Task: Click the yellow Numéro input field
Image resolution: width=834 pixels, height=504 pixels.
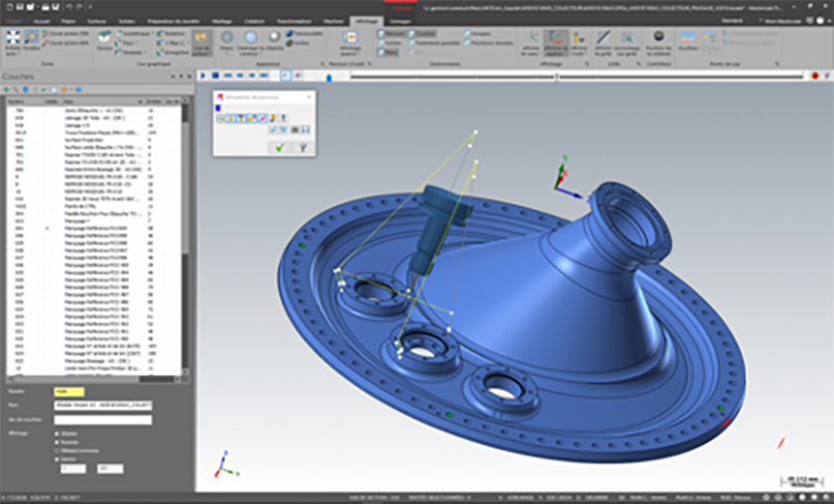Action: point(69,391)
